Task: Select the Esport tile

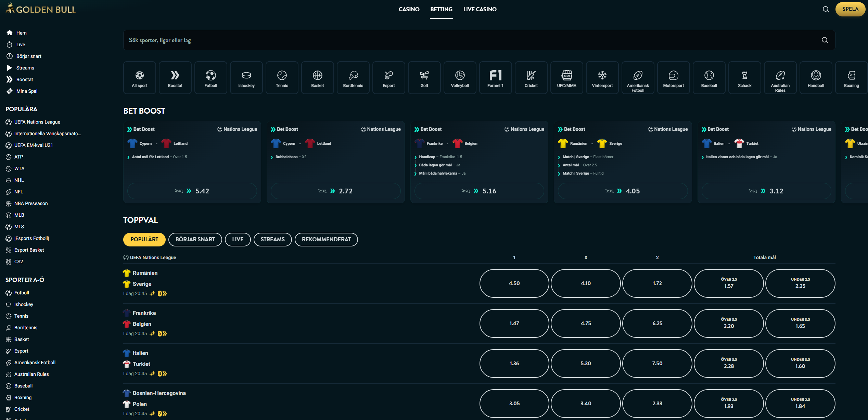Action: [x=389, y=78]
